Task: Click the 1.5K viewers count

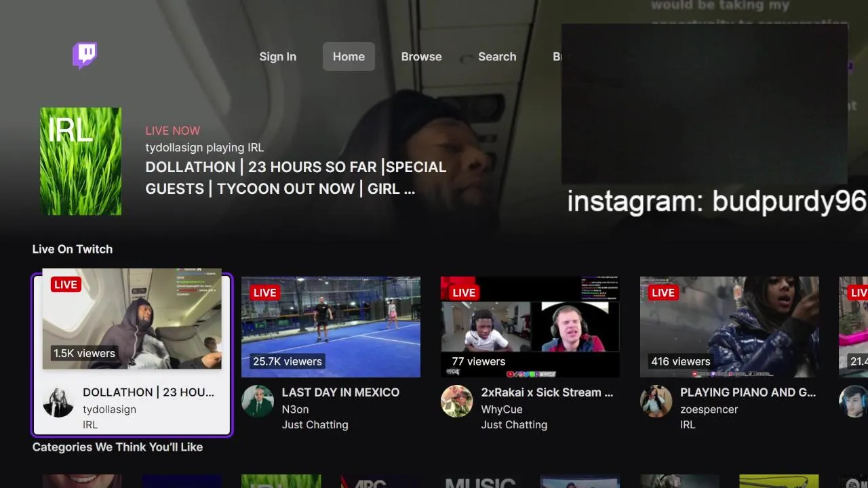Action: coord(85,353)
